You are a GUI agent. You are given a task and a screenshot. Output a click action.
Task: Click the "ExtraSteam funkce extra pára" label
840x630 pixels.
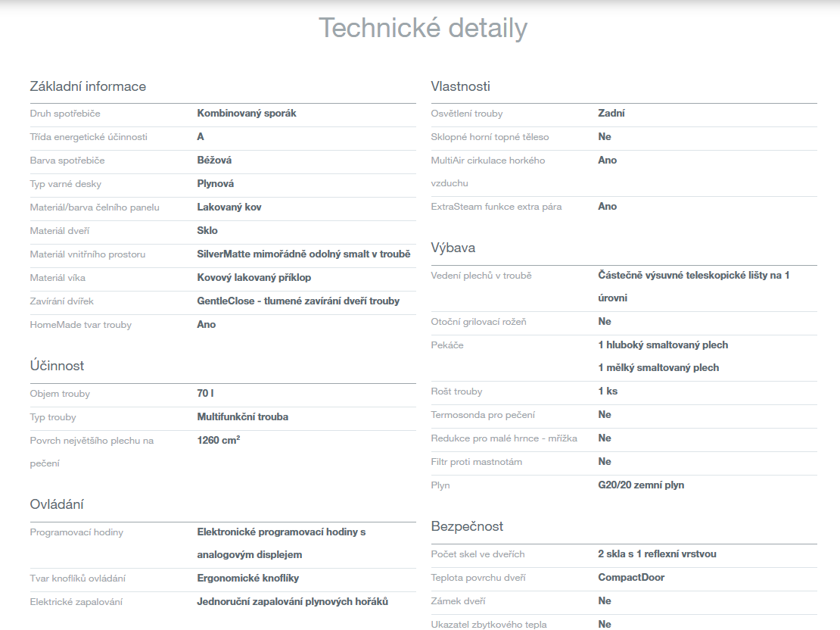(496, 207)
